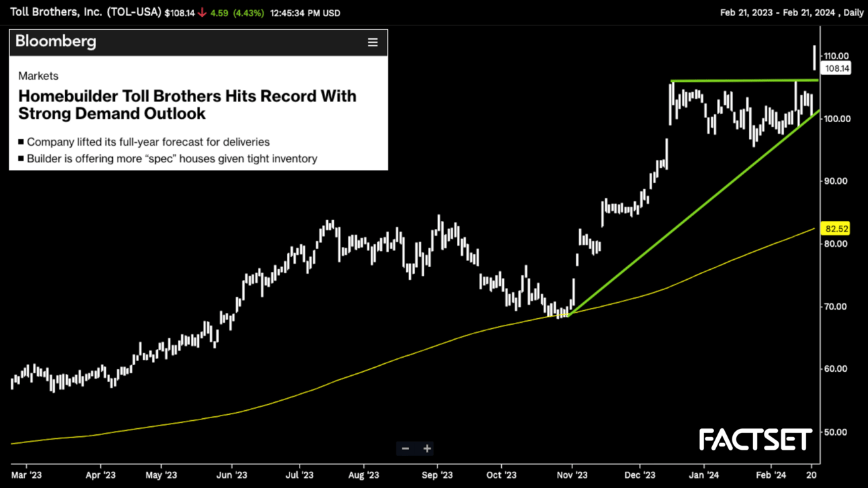Click the Dec '23 date axis label
Viewport: 868px width, 488px height.
pos(640,475)
